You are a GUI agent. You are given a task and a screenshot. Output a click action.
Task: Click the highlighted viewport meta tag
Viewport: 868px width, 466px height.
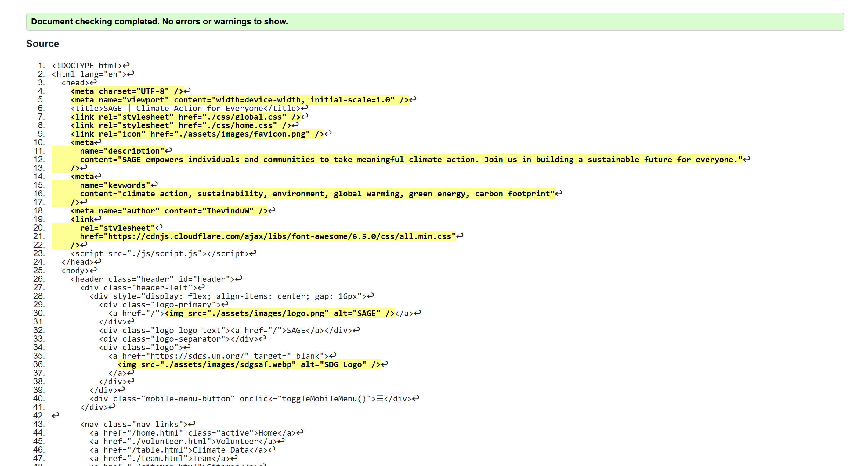[x=236, y=100]
